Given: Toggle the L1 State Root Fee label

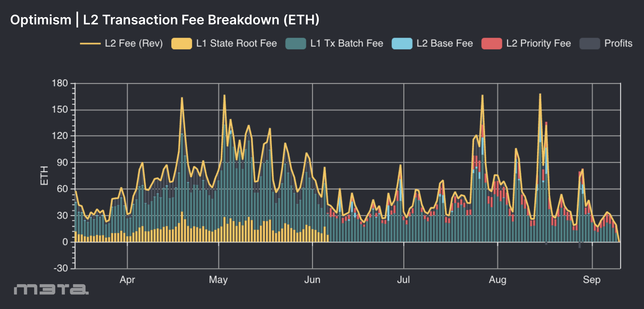Looking at the screenshot, I should [236, 44].
